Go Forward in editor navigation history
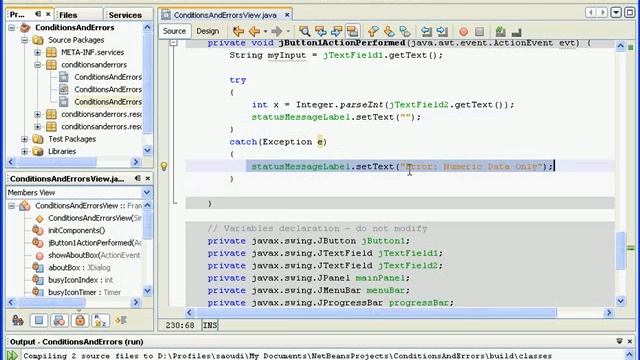This screenshot has height=360, width=640. [x=276, y=31]
